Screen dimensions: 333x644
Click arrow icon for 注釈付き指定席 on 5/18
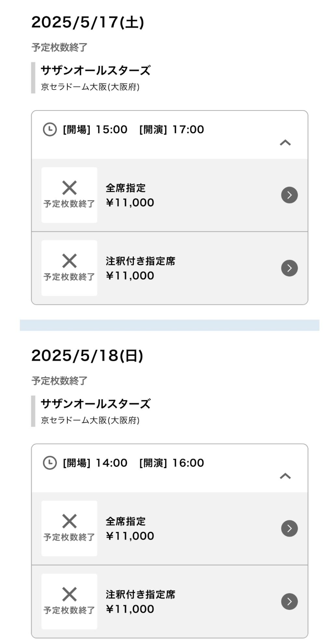[x=289, y=601]
